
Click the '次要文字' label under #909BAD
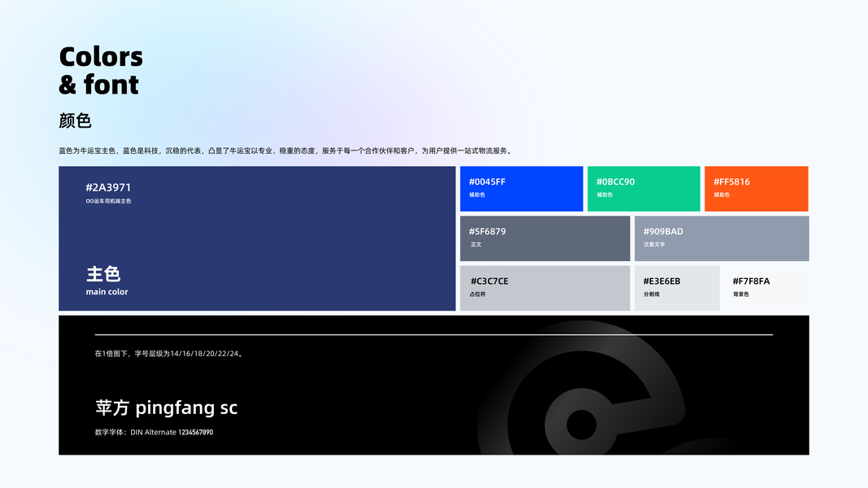pyautogui.click(x=654, y=245)
